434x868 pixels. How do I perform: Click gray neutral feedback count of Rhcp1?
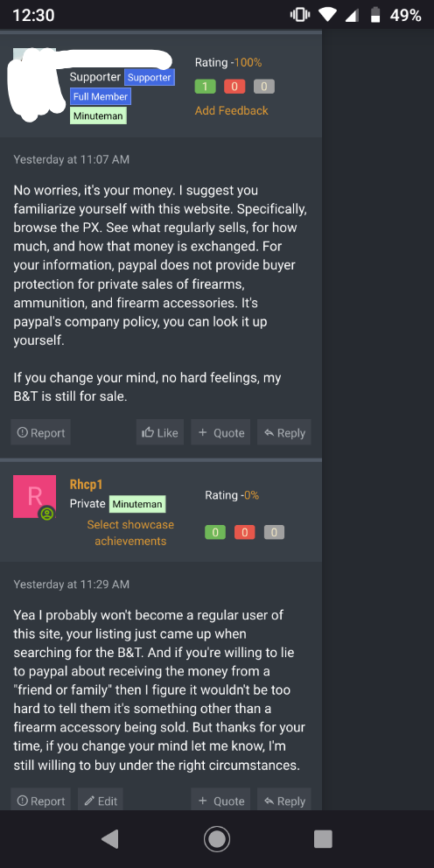(274, 533)
